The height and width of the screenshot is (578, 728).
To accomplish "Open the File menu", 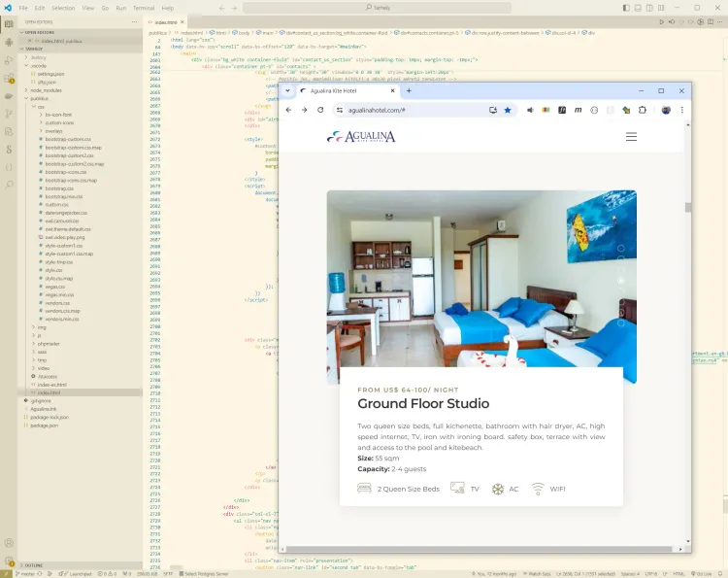I will [23, 8].
